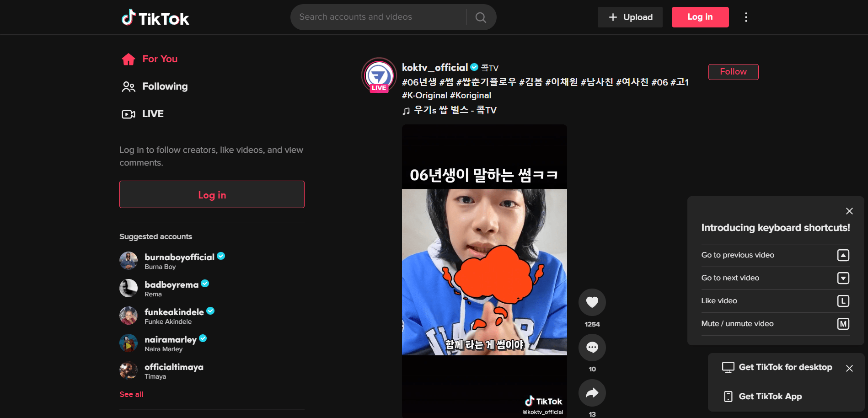Click the outlined Log in button in sidebar
This screenshot has height=418, width=868.
(x=212, y=194)
